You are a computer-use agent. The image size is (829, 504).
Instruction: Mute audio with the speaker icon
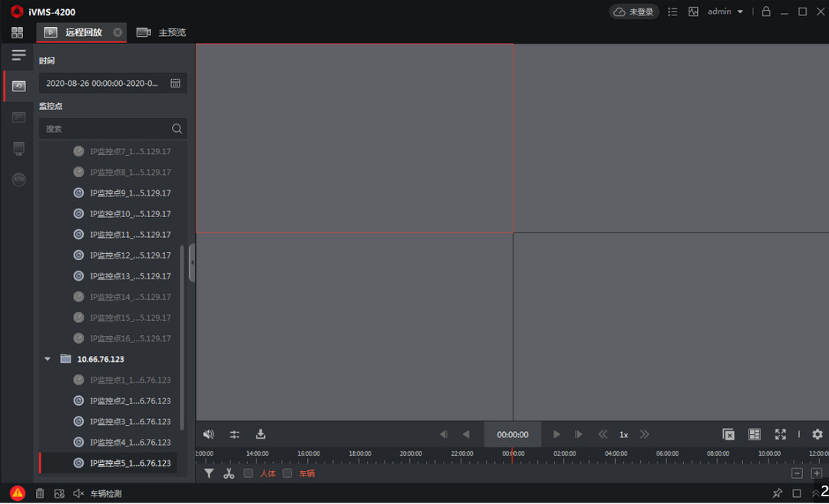tap(208, 434)
